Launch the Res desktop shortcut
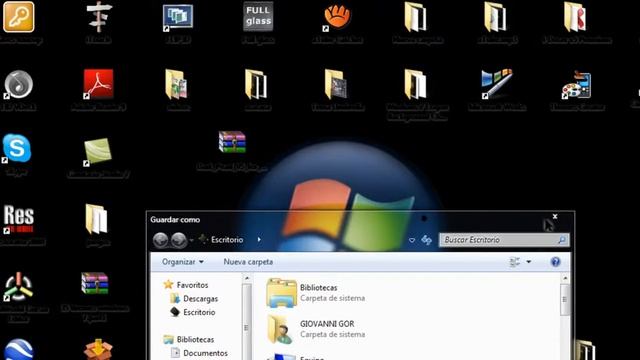Image resolution: width=640 pixels, height=360 pixels. pyautogui.click(x=18, y=219)
